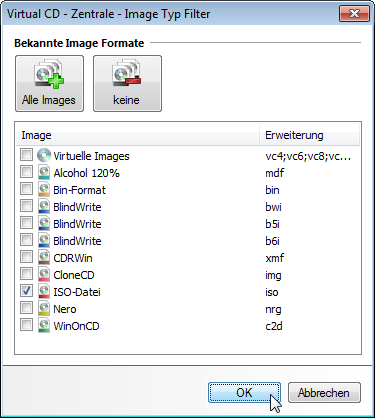Click the Bin-Format file icon
The image size is (375, 418).
point(44,190)
